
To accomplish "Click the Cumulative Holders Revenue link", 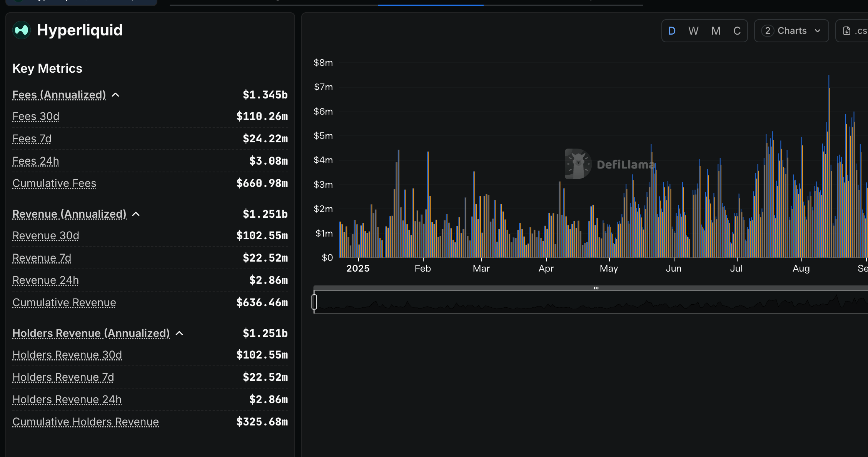I will tap(85, 422).
